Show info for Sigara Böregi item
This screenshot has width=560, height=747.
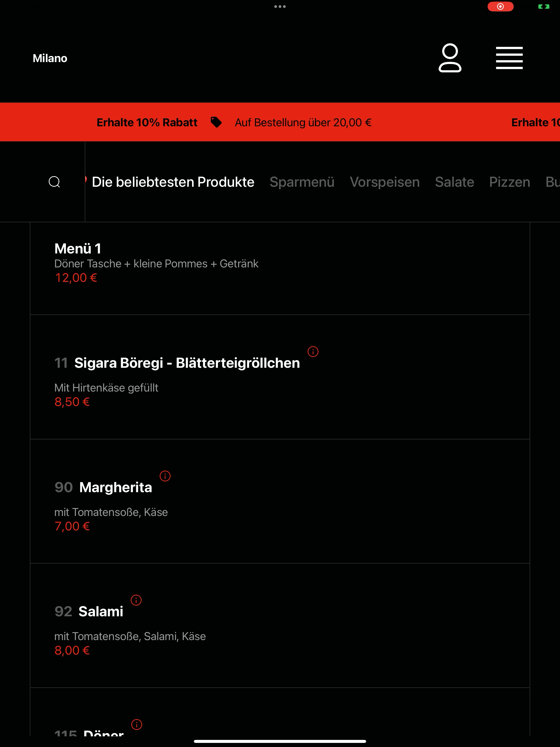[313, 352]
